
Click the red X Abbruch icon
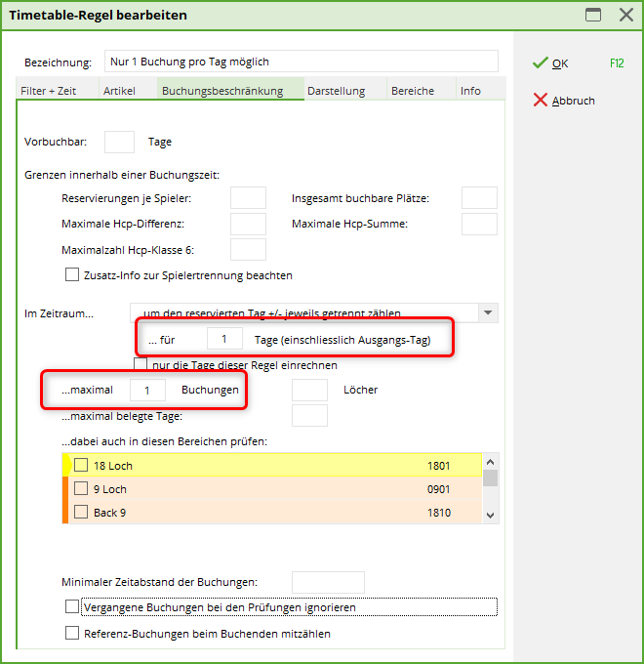541,101
